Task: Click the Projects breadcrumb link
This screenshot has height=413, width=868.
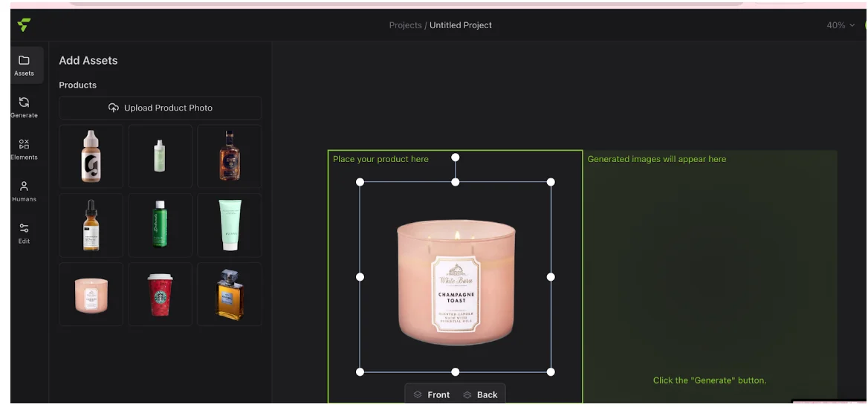Action: (405, 25)
